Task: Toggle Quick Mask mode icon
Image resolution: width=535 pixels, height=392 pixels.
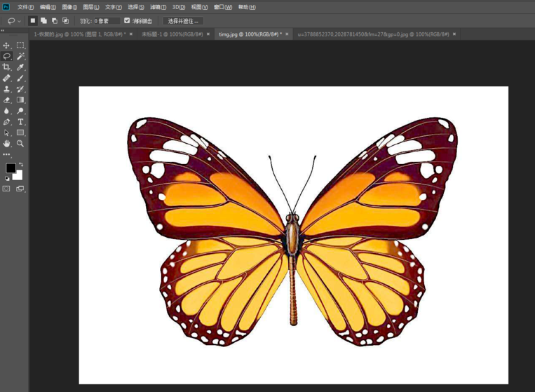Action: [x=7, y=189]
